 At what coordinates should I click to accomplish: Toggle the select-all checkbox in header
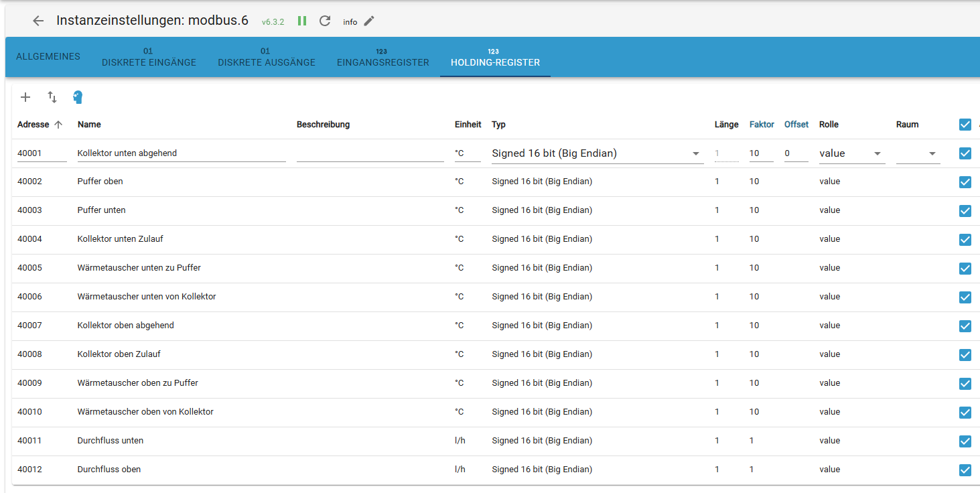point(965,124)
